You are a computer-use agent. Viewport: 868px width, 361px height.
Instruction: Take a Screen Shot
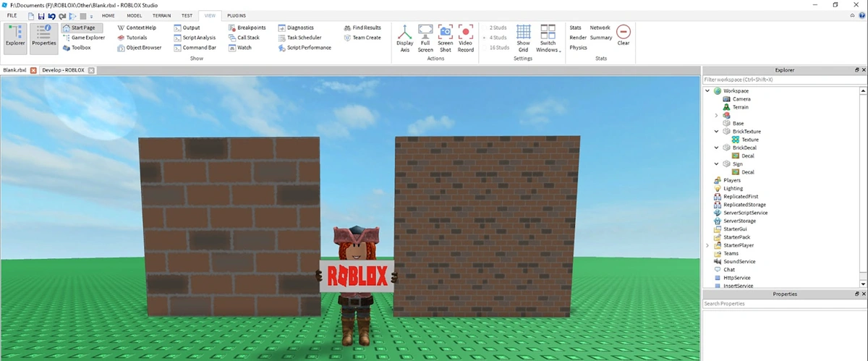click(446, 38)
